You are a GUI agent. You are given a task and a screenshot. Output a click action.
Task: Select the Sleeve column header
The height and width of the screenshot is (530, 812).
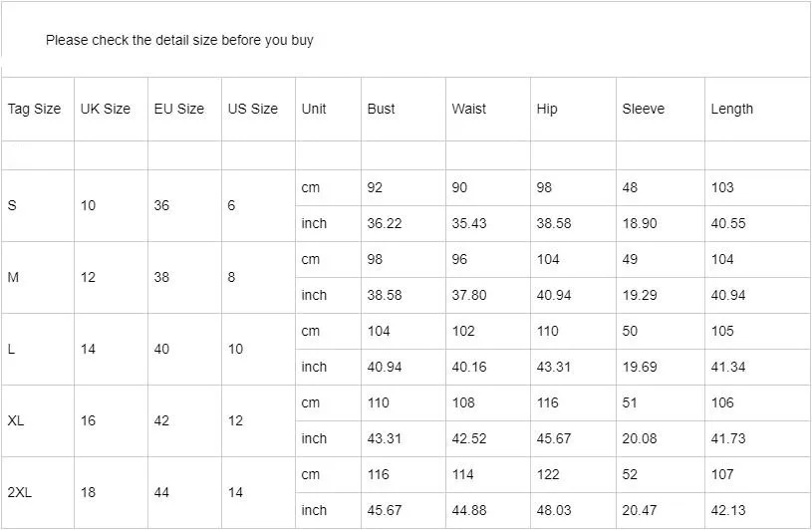coord(644,109)
